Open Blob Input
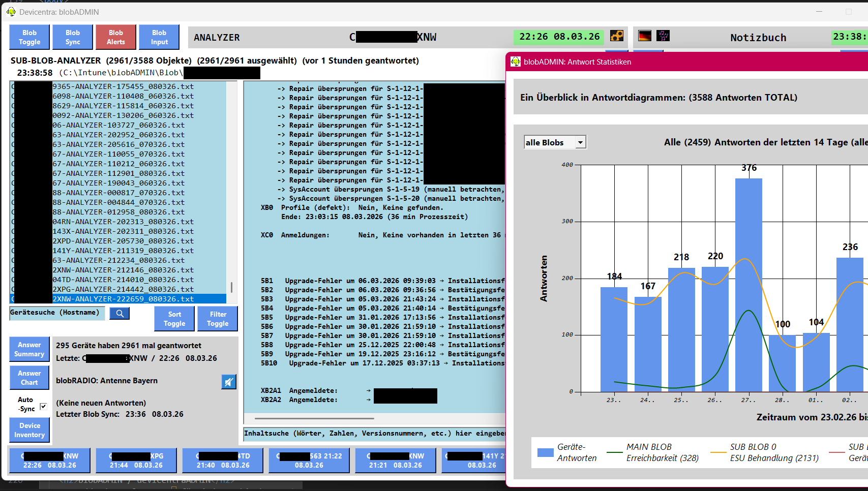868x491 pixels. point(159,37)
